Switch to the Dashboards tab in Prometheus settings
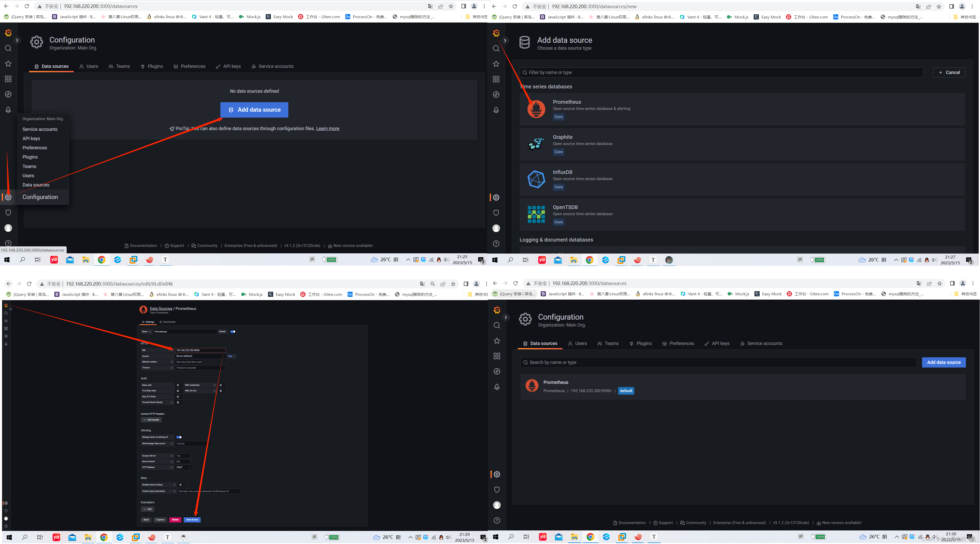Screen dimensions: 980x544 click(168, 322)
